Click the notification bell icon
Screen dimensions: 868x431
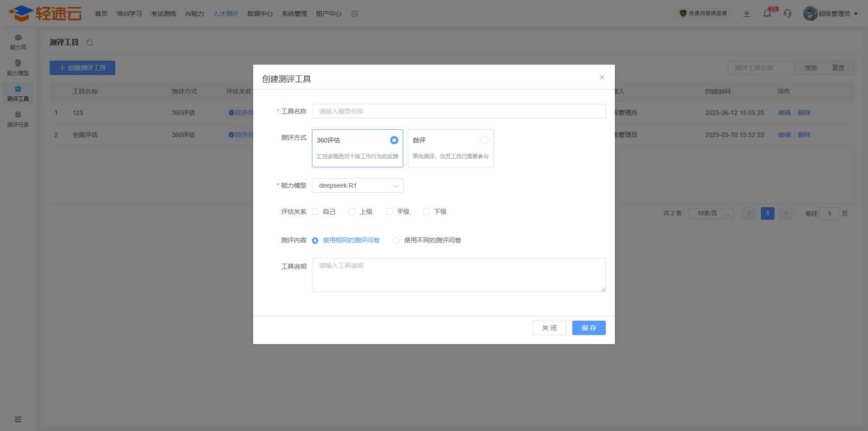767,14
